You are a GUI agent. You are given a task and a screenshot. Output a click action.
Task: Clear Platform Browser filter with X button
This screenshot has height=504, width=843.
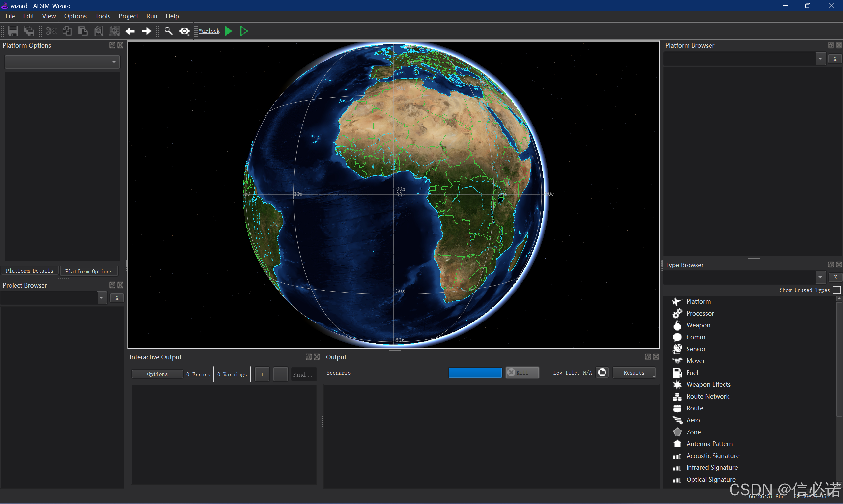click(x=835, y=59)
